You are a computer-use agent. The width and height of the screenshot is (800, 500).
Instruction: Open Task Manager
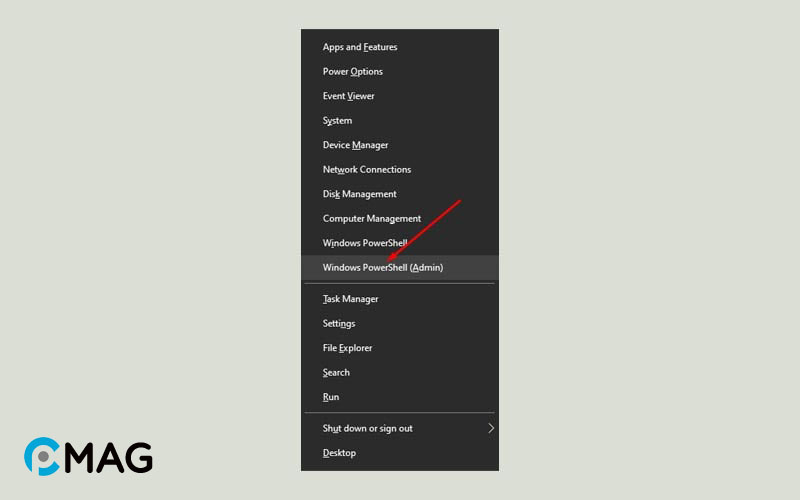pyautogui.click(x=400, y=299)
